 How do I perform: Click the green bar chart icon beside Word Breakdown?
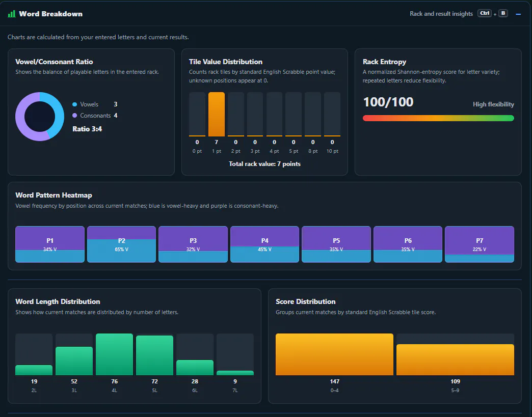[12, 14]
